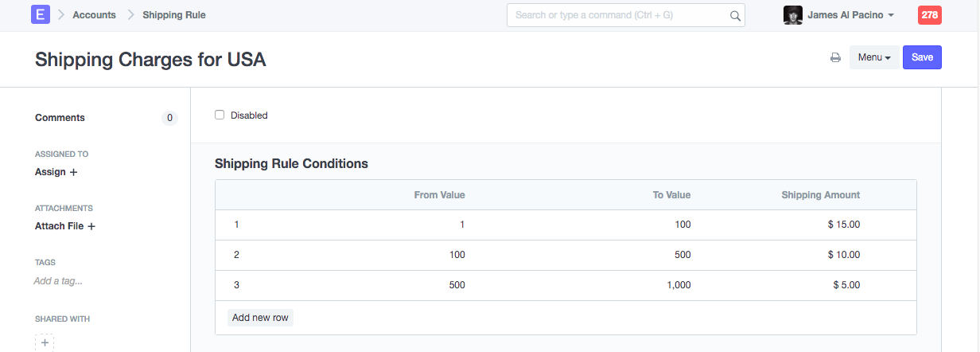Click the search magnifier icon
980x352 pixels.
coord(735,15)
